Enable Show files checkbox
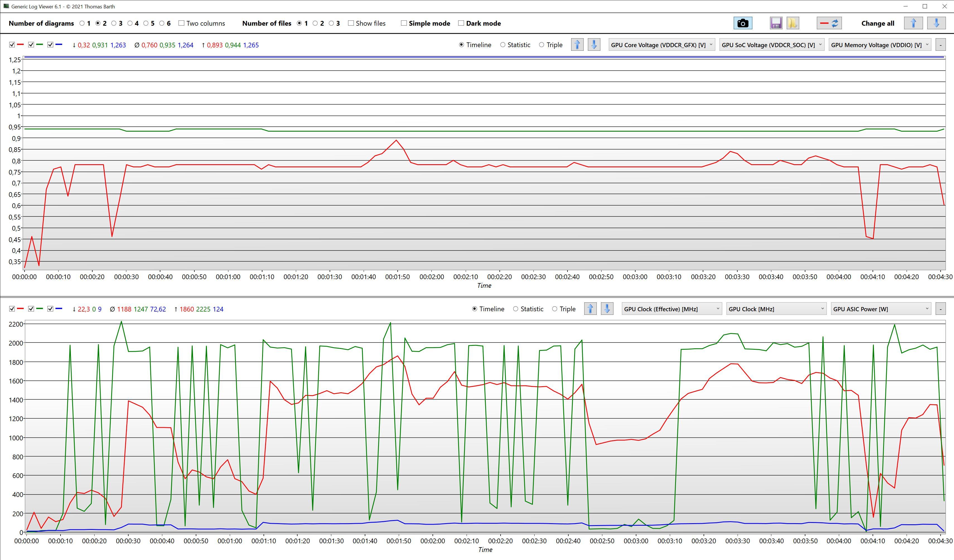The height and width of the screenshot is (560, 954). coord(351,23)
